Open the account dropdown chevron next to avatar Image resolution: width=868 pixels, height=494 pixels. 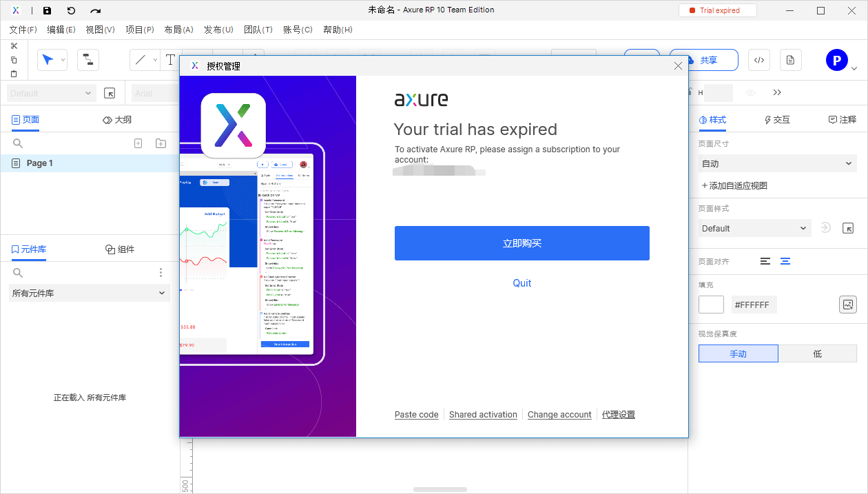coord(854,68)
